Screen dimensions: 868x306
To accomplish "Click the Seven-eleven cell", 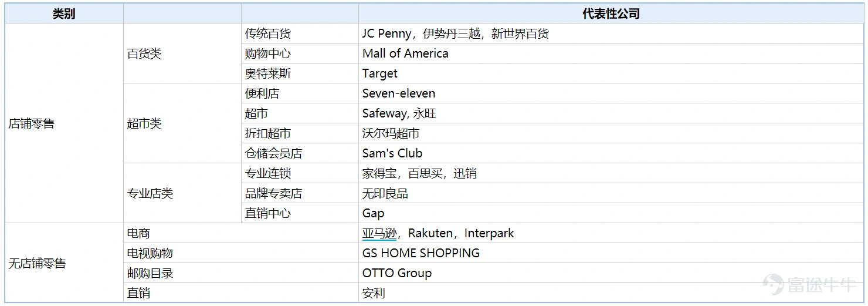I will pos(611,93).
